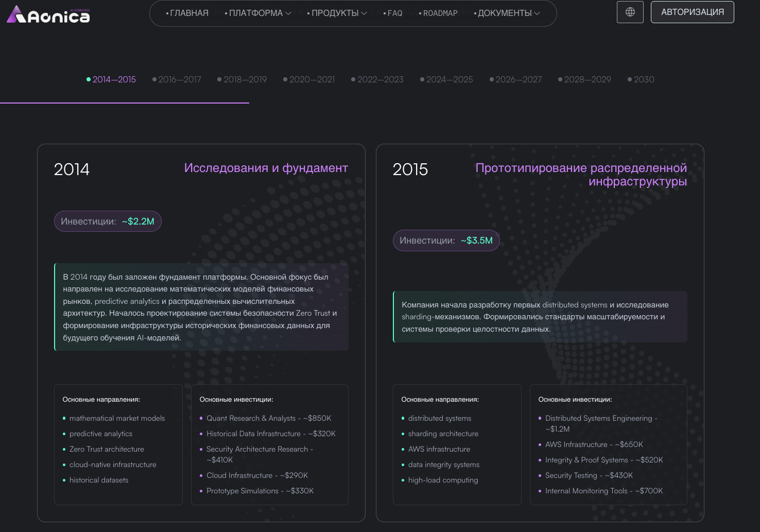Switch to the 2016—2017 period
The width and height of the screenshot is (760, 532).
[x=177, y=79]
